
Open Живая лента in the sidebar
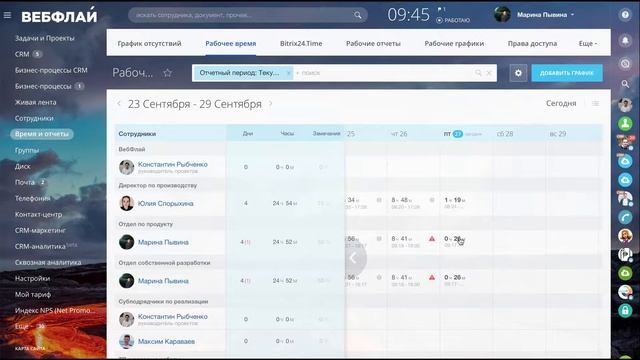pos(36,102)
